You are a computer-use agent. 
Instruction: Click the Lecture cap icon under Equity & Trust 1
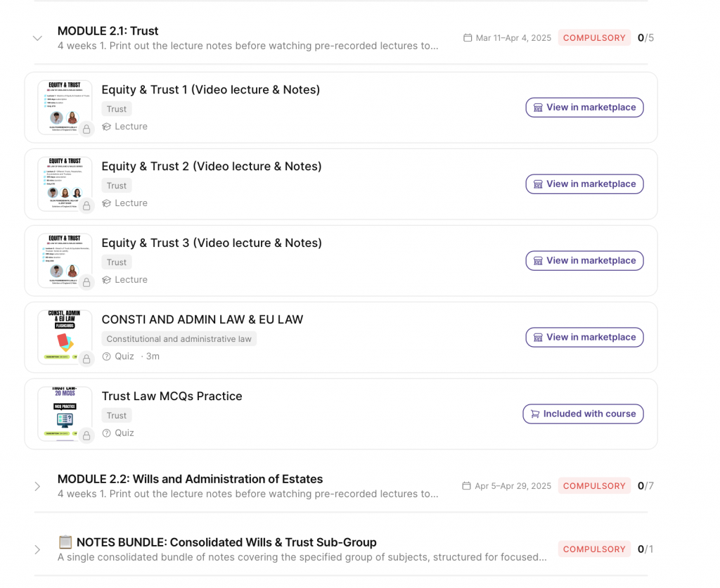tap(107, 127)
